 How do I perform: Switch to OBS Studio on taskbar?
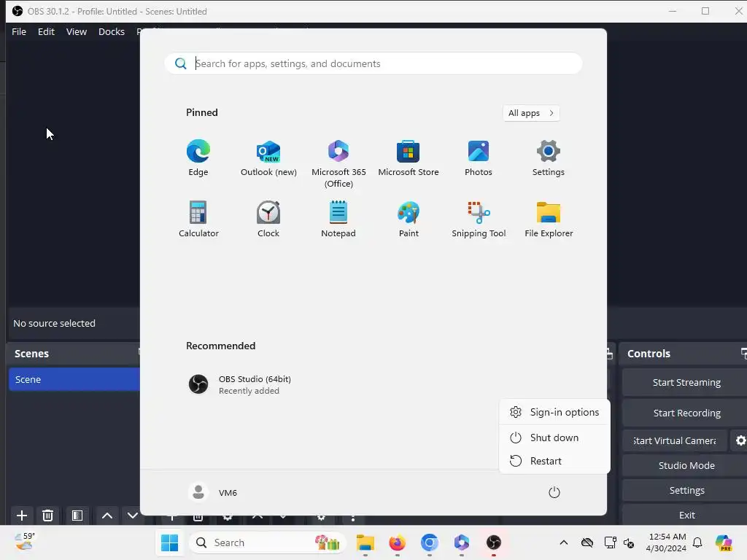coord(494,542)
